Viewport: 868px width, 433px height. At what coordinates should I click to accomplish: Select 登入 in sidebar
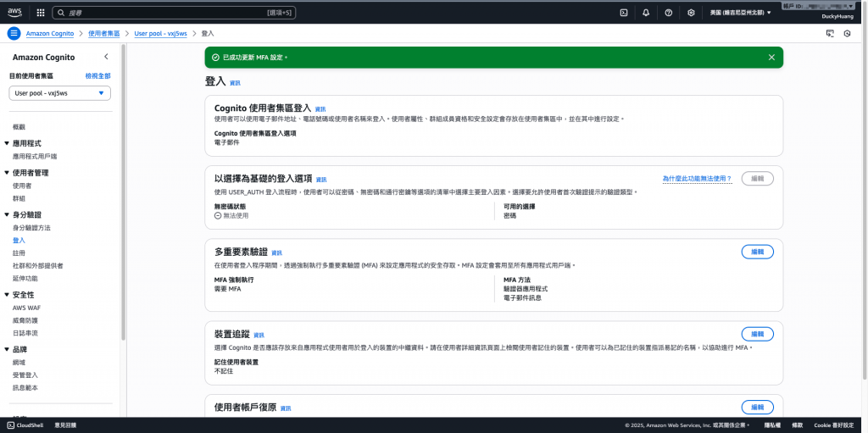(x=19, y=241)
